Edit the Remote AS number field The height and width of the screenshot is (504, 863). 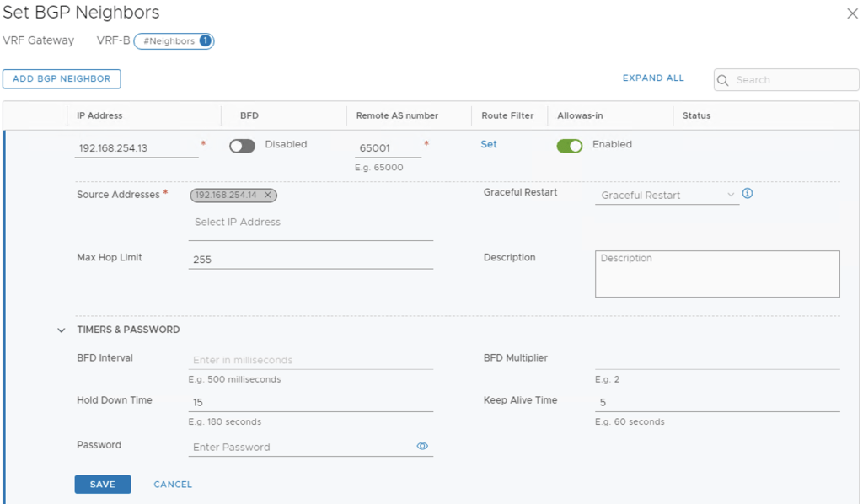click(x=388, y=147)
